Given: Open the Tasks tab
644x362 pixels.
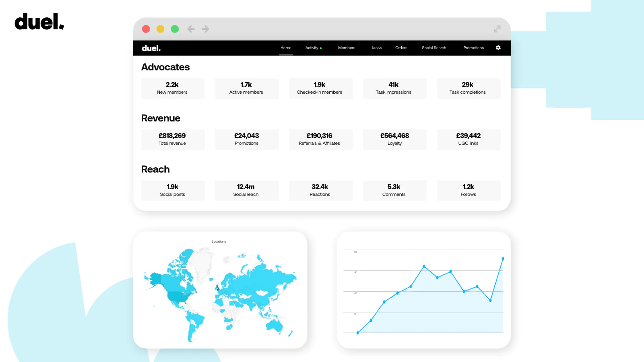Looking at the screenshot, I should (376, 48).
